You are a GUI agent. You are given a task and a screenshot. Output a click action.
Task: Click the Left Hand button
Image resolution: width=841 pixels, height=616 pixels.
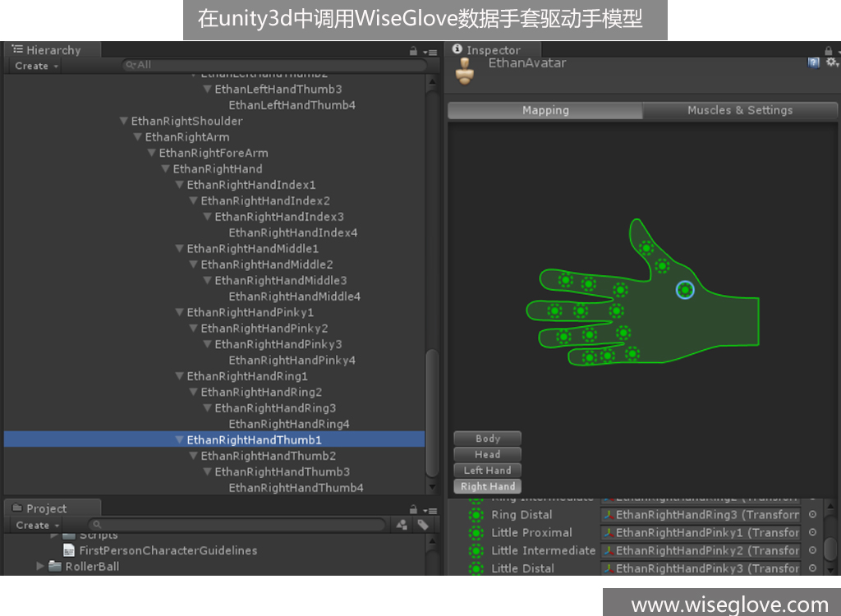tap(487, 471)
